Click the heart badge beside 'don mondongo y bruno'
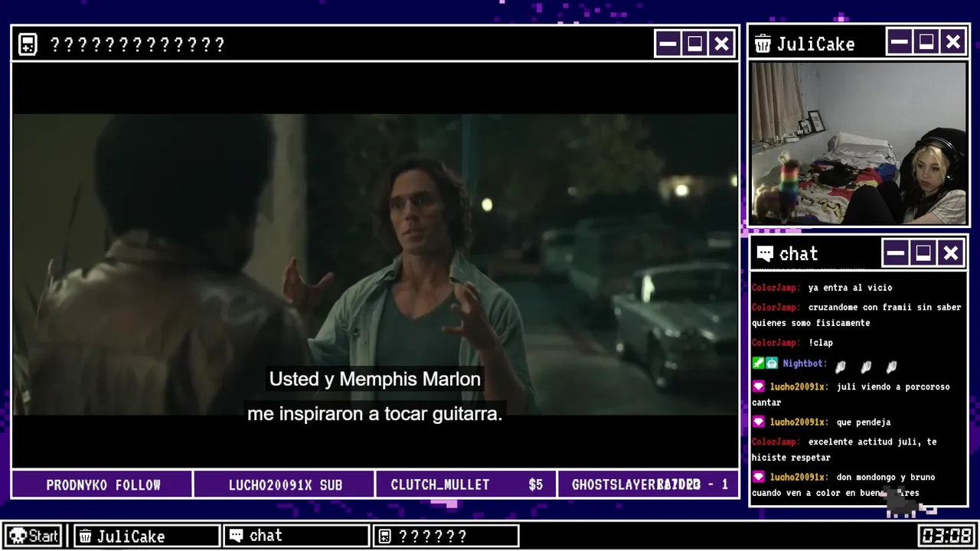The height and width of the screenshot is (551, 980). click(758, 477)
